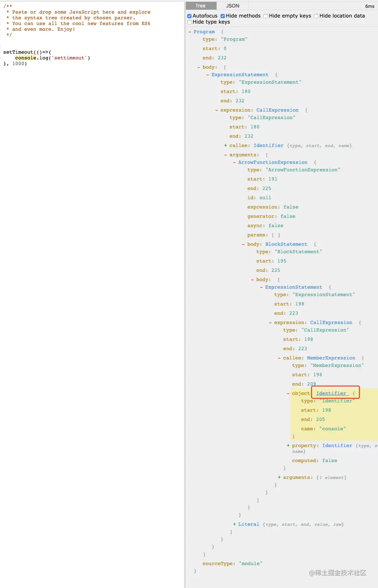Screen dimensions: 378x588
Task: Click the generator: false entry
Action: 271,216
